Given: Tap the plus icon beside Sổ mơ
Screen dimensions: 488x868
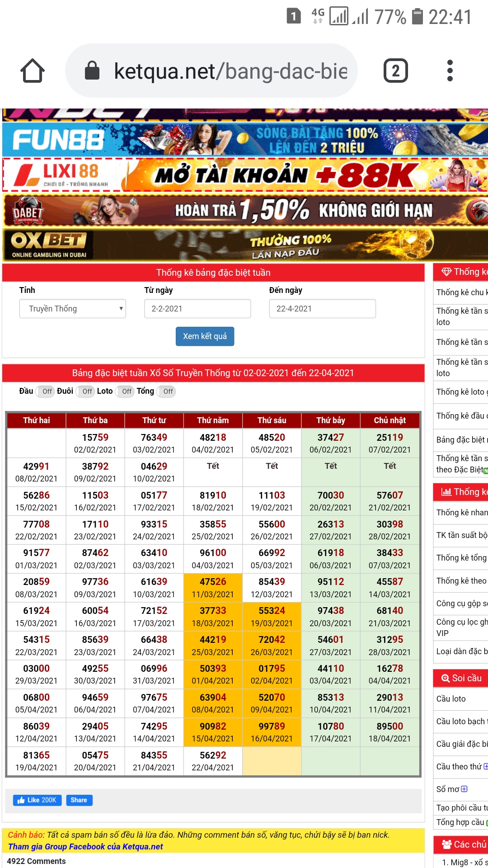Looking at the screenshot, I should coord(464,789).
